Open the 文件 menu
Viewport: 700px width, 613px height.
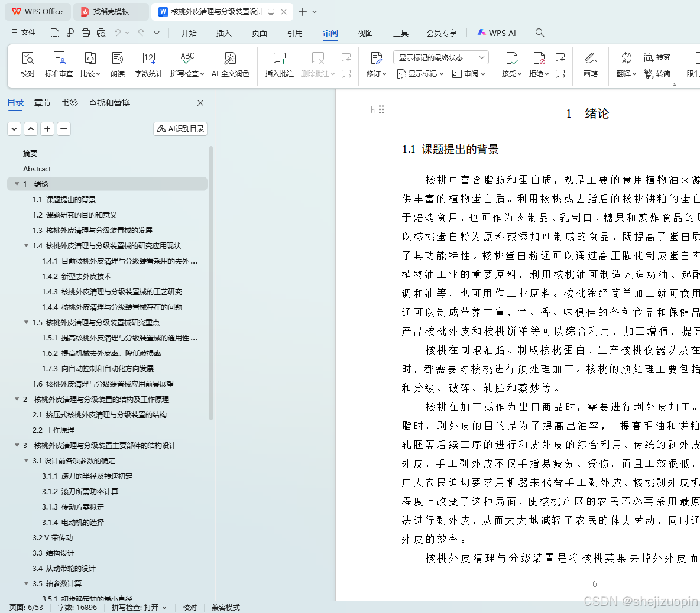23,33
